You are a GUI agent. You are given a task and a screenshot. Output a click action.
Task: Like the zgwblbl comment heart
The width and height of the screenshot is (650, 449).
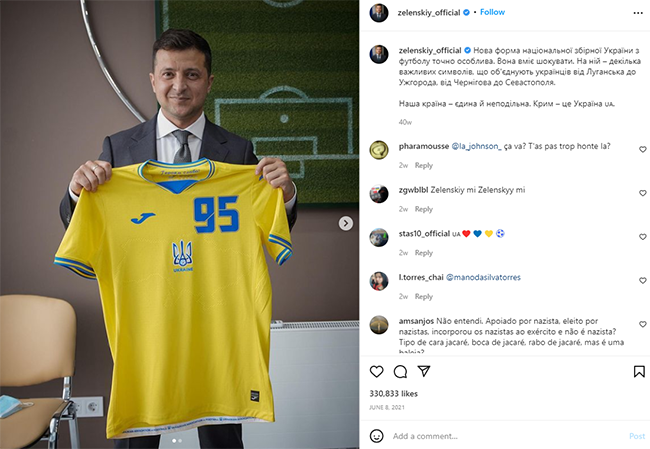click(x=643, y=193)
